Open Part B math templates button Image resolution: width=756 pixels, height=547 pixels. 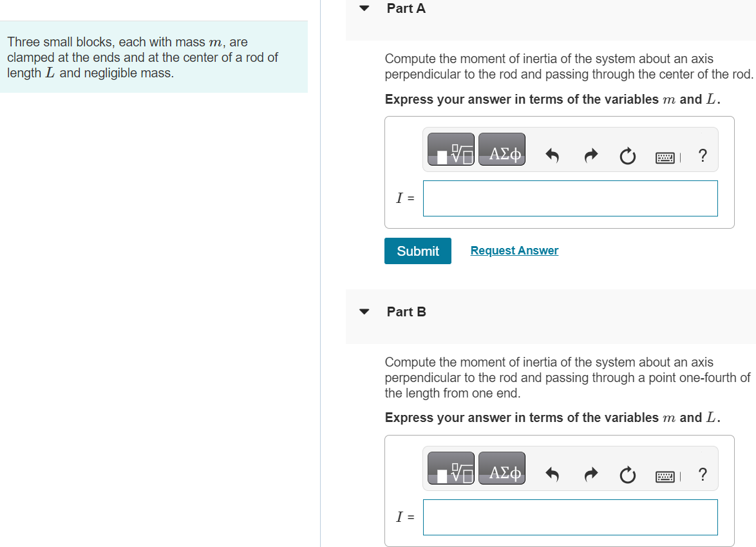[x=451, y=468]
